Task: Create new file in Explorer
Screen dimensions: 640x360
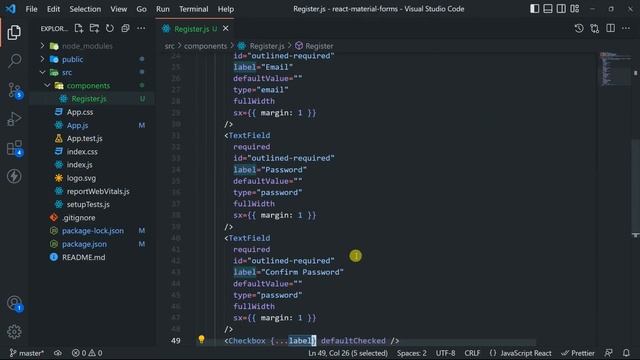Action: pyautogui.click(x=79, y=28)
